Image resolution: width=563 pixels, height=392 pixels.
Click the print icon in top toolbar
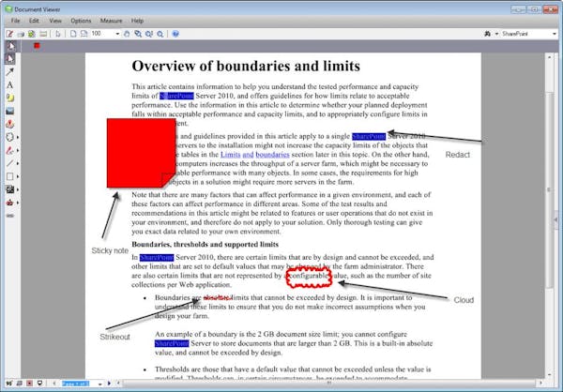tap(21, 34)
